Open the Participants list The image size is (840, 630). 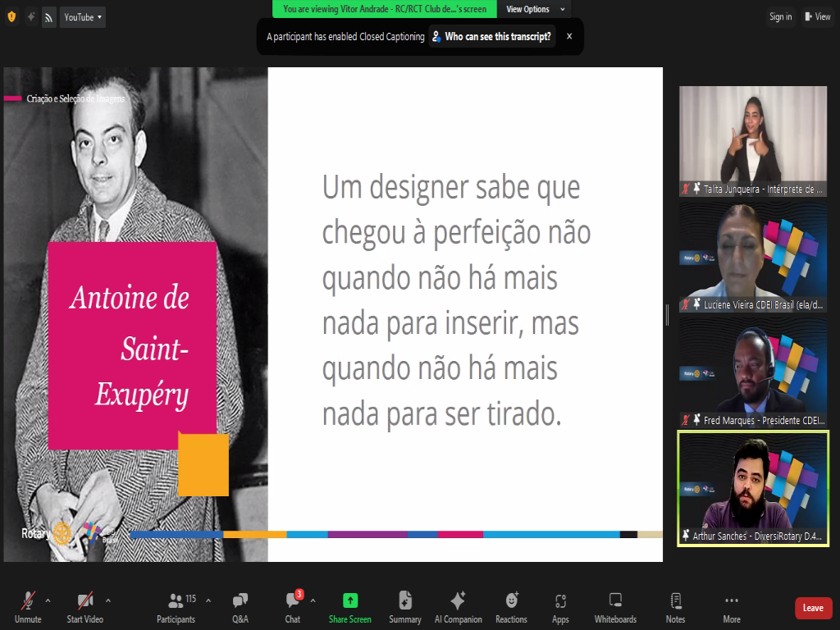[x=176, y=607]
